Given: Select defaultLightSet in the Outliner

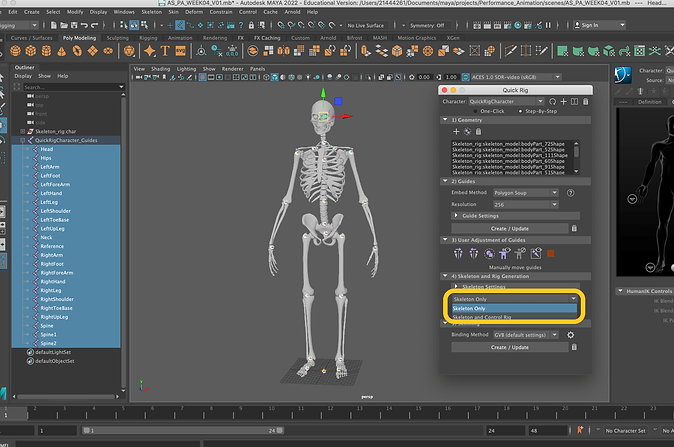Looking at the screenshot, I should pyautogui.click(x=53, y=352).
